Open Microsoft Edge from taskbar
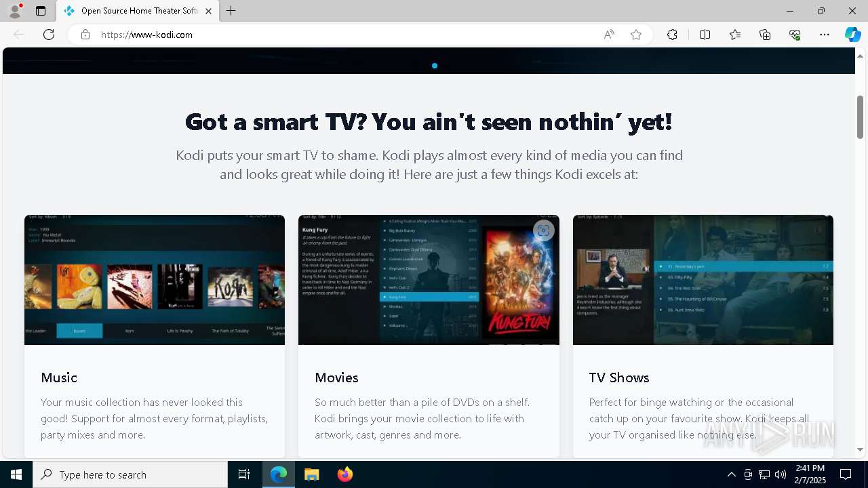868x488 pixels. (x=279, y=474)
